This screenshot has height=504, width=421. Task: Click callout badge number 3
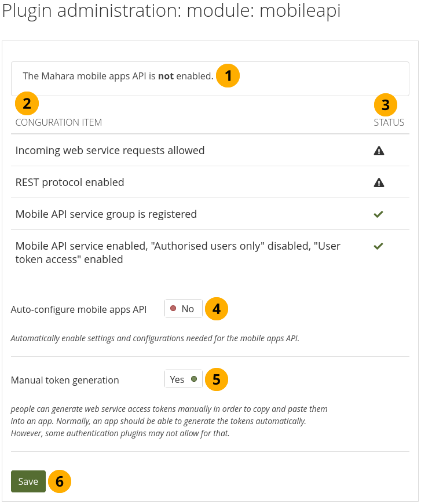[x=386, y=105]
